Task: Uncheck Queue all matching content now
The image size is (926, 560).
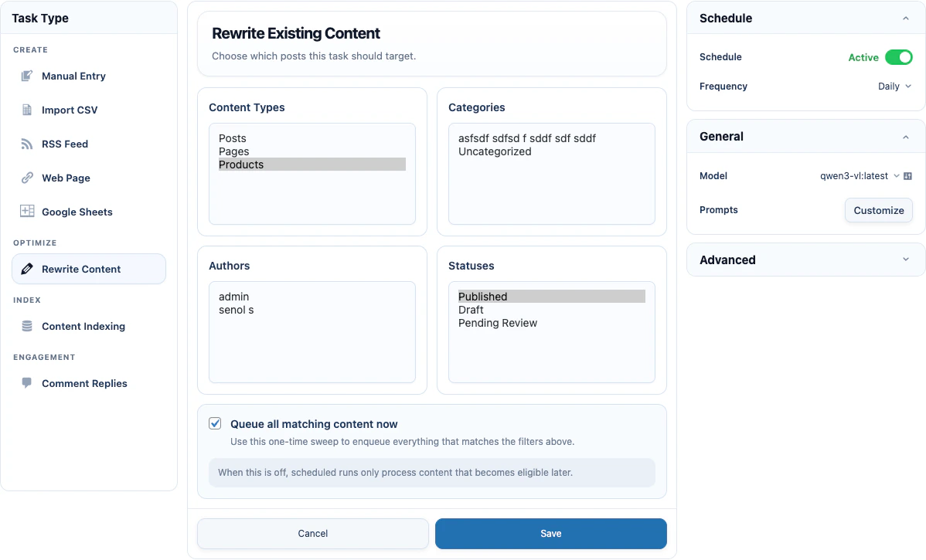Action: [215, 423]
